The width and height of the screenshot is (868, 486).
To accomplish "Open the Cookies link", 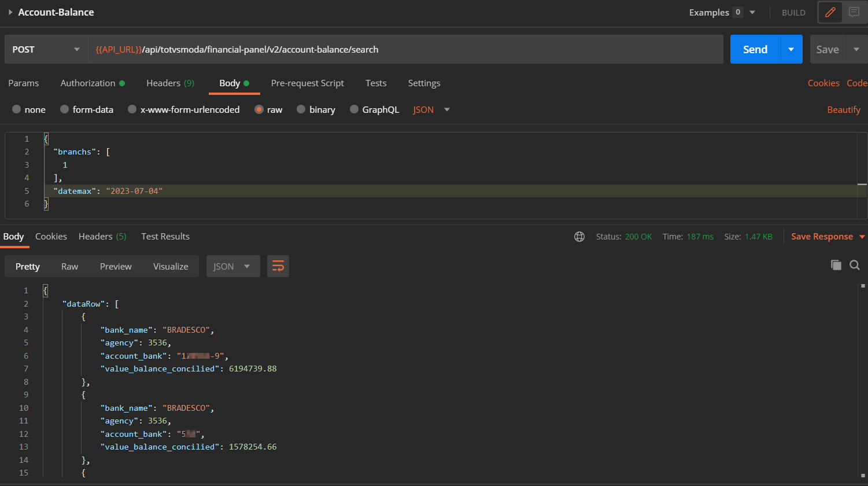I will tap(823, 83).
